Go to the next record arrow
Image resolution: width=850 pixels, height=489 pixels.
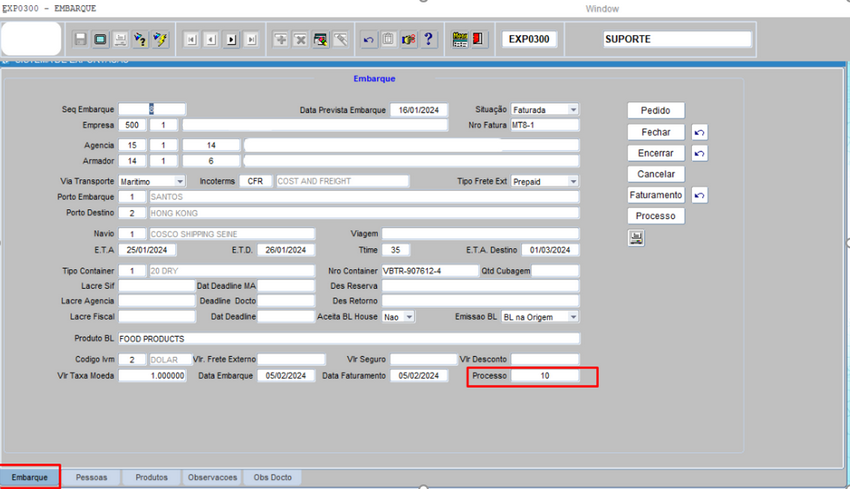[231, 39]
